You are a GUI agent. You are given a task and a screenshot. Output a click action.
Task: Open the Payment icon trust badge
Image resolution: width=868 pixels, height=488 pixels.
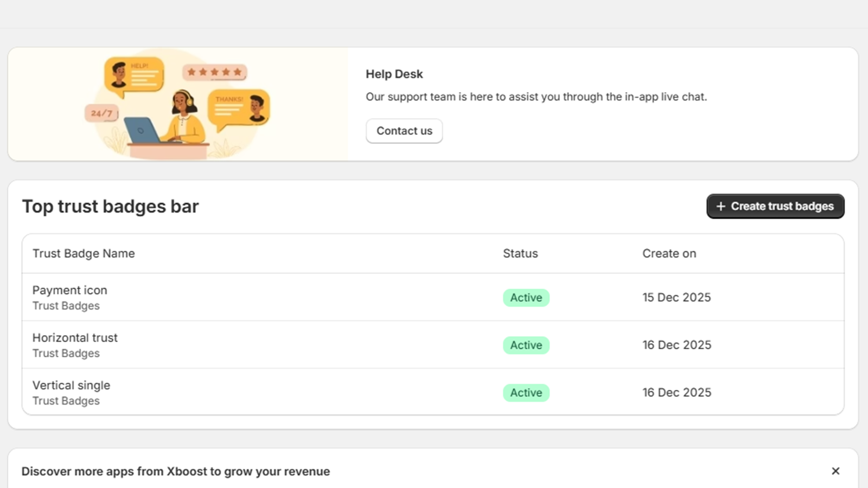pos(70,290)
